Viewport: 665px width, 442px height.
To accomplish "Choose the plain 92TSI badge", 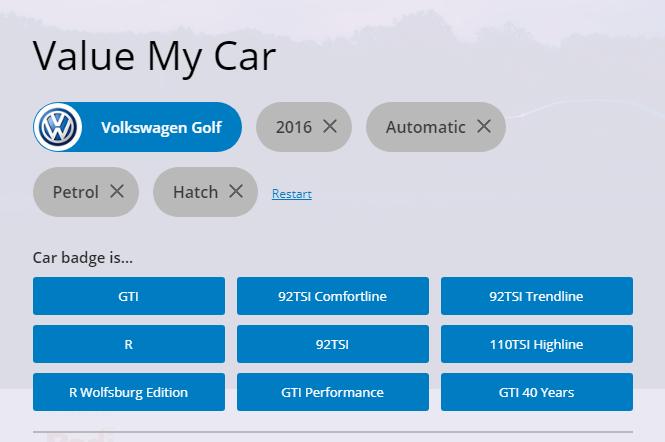I will (x=332, y=344).
